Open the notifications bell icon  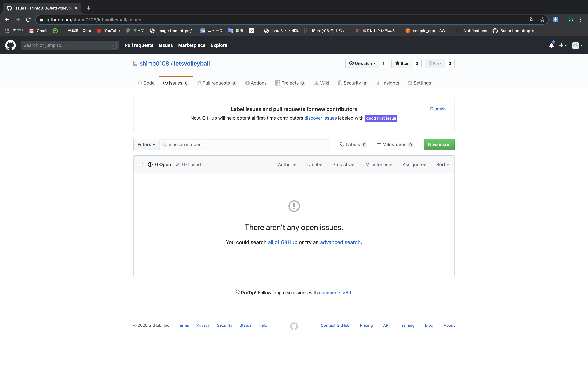click(551, 45)
